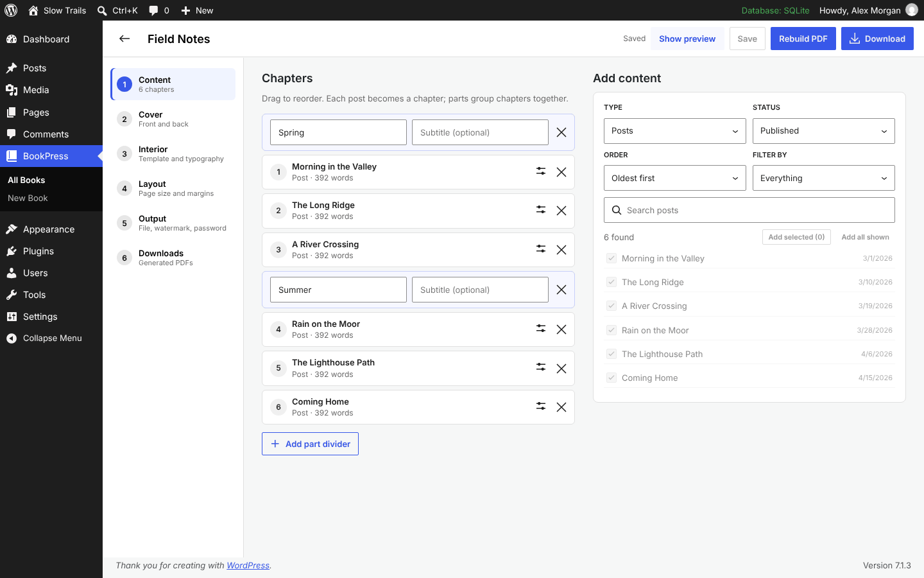Open the Ctrl+K search command
924x578 pixels.
(117, 10)
